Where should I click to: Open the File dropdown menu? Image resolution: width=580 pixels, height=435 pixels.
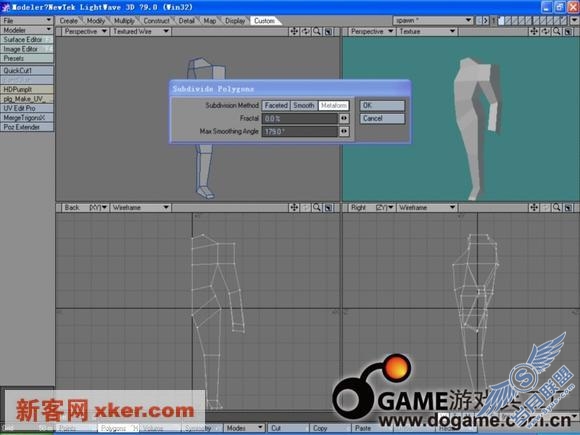pos(27,20)
